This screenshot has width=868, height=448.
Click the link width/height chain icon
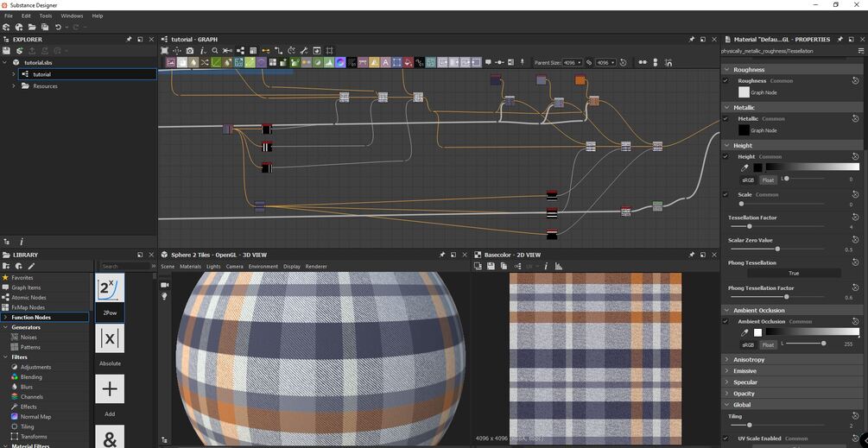point(588,62)
